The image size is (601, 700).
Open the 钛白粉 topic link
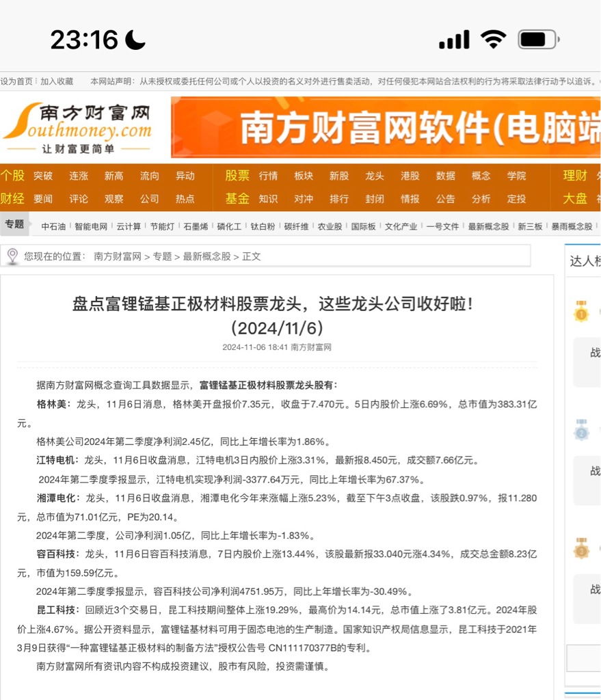263,227
